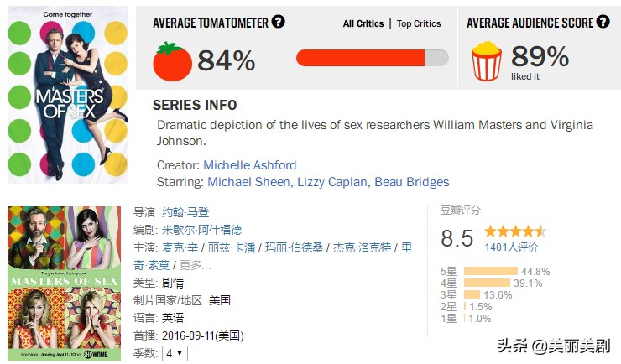Open the season number dropdown
Viewport: 621px width, 364px height.
point(175,353)
